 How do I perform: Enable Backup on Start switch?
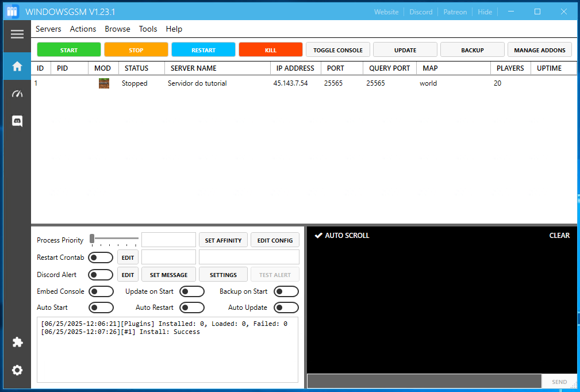(286, 291)
